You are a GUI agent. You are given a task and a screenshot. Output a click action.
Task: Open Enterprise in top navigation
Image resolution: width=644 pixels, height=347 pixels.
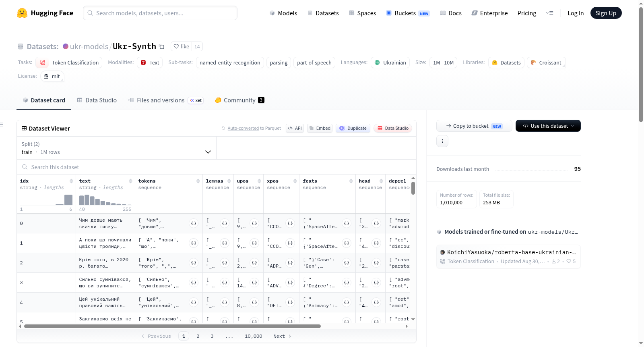click(x=489, y=13)
